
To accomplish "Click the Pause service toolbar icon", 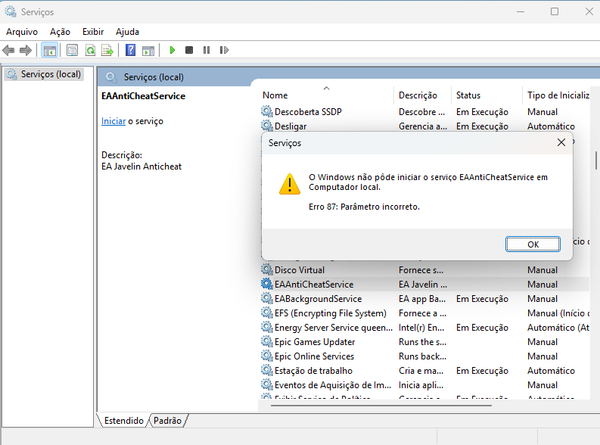I will point(206,50).
